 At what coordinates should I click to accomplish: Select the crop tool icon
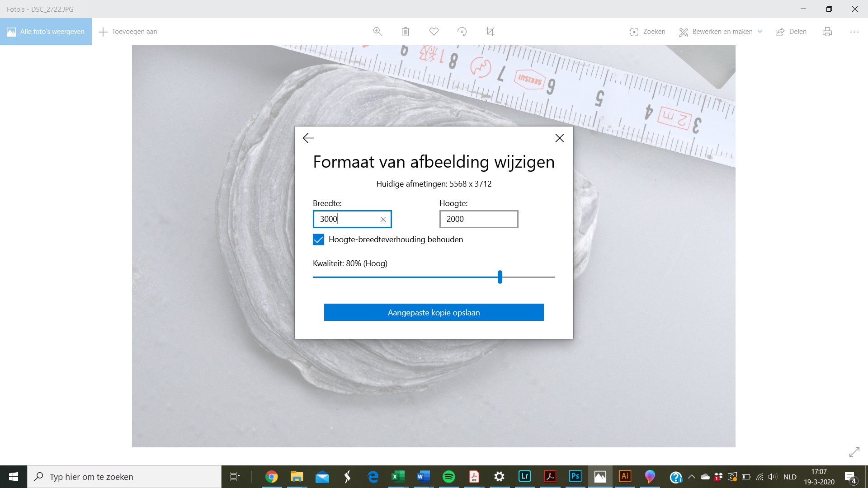(490, 32)
